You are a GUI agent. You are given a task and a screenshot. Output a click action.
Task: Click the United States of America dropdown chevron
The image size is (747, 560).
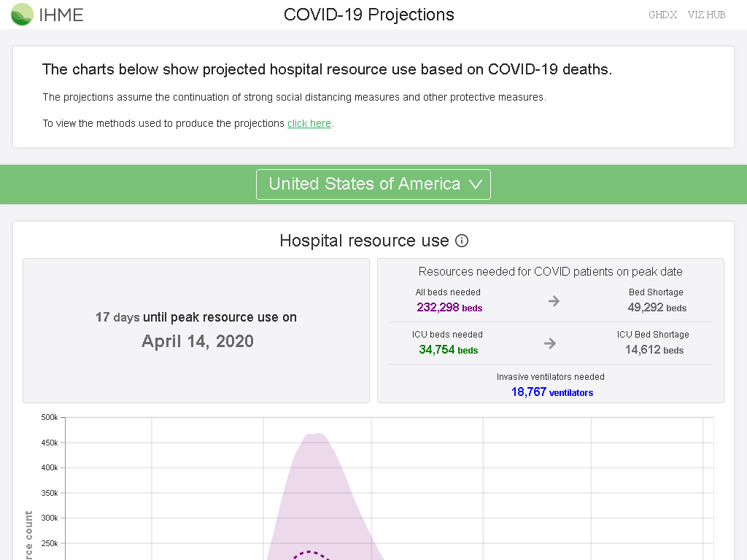pyautogui.click(x=476, y=184)
